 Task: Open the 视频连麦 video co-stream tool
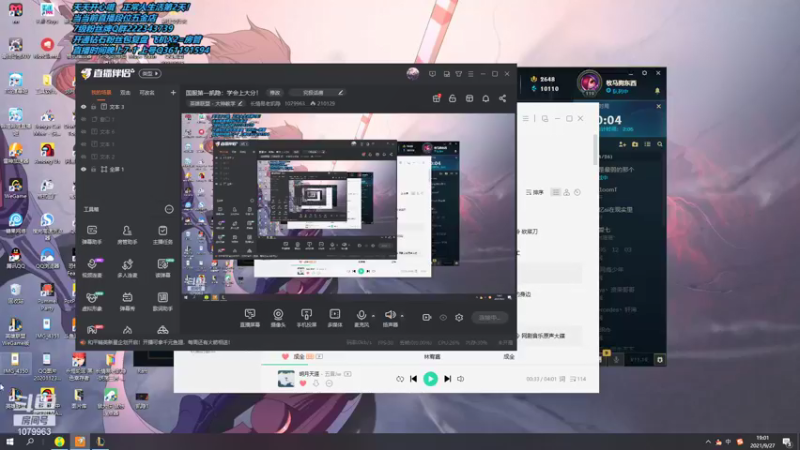click(92, 267)
